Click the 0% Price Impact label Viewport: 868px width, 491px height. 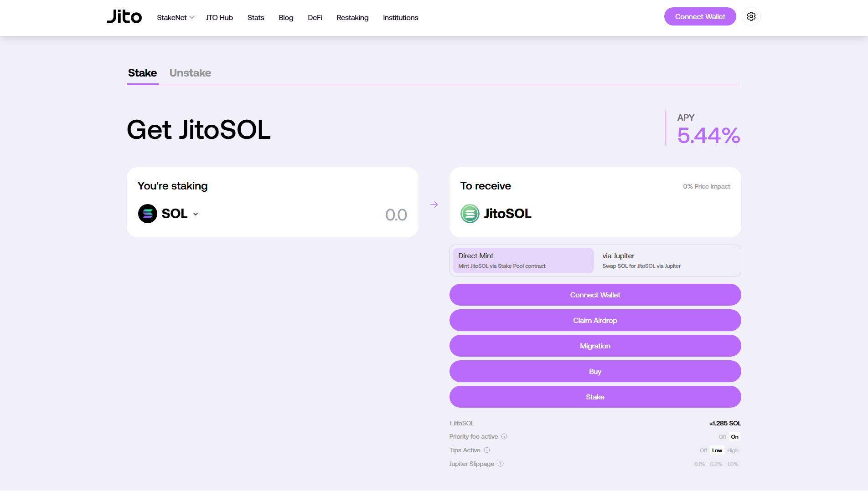(706, 186)
